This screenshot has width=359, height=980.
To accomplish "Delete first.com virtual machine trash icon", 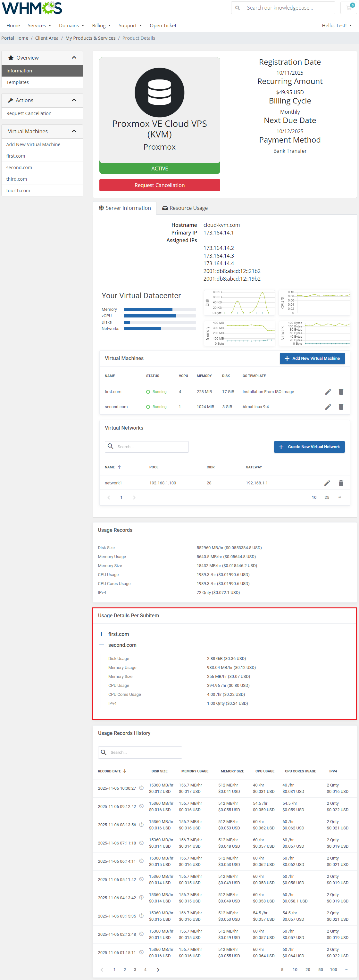I will pos(341,392).
